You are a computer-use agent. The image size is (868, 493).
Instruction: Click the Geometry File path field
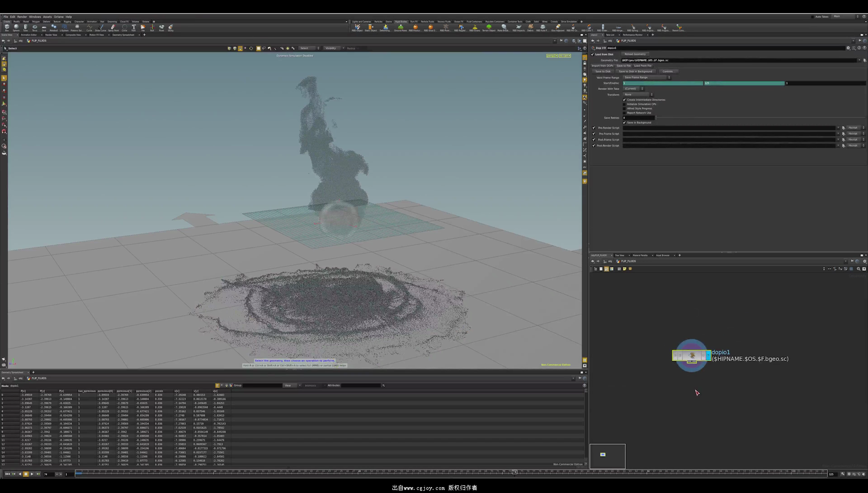pyautogui.click(x=739, y=60)
